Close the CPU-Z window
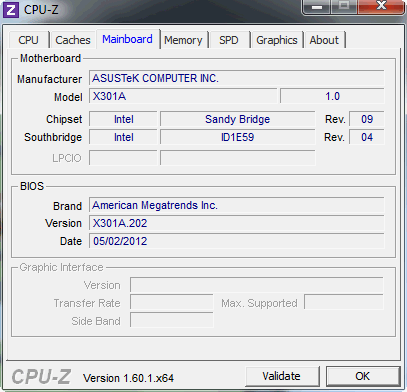Screen dimensions: 407x392 tap(381, 7)
